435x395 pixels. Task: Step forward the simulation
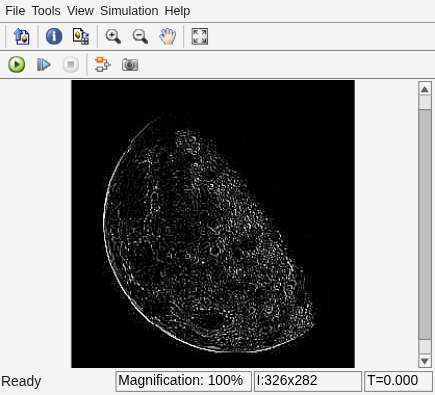(44, 64)
